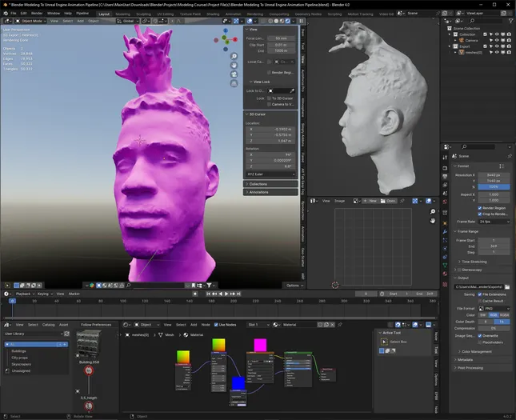The height and width of the screenshot is (420, 516).
Task: Open the Frame Rate 24 fps dropdown
Action: (494, 222)
